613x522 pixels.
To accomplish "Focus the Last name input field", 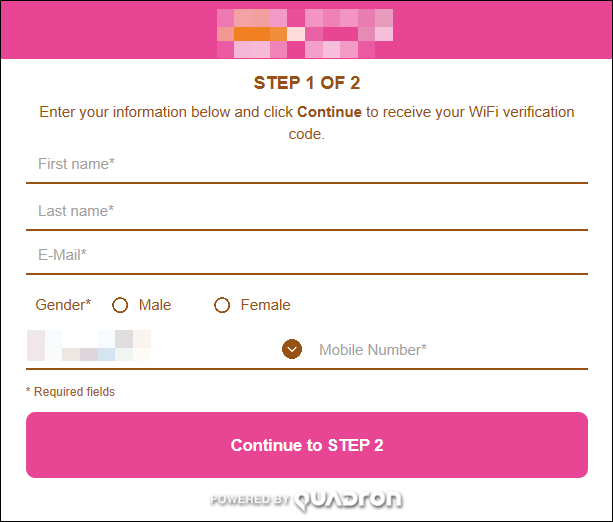I will (307, 212).
